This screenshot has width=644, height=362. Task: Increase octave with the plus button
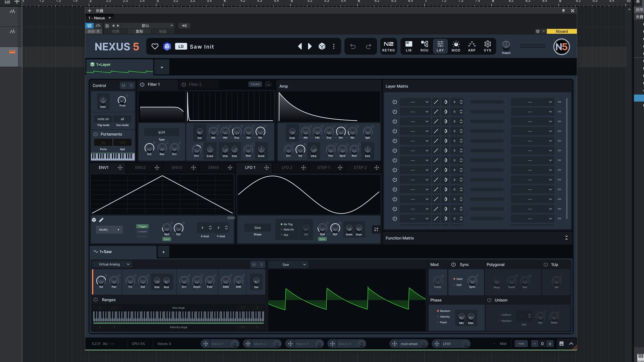coord(550,344)
